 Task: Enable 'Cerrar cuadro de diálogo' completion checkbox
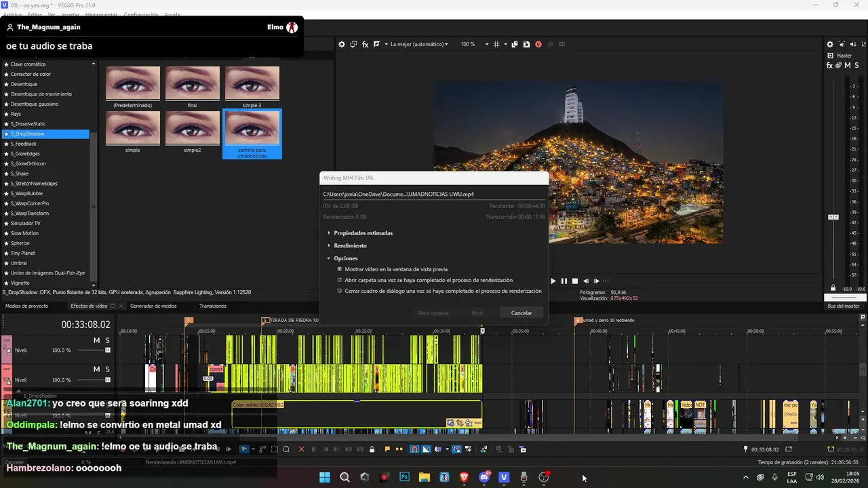click(x=340, y=291)
